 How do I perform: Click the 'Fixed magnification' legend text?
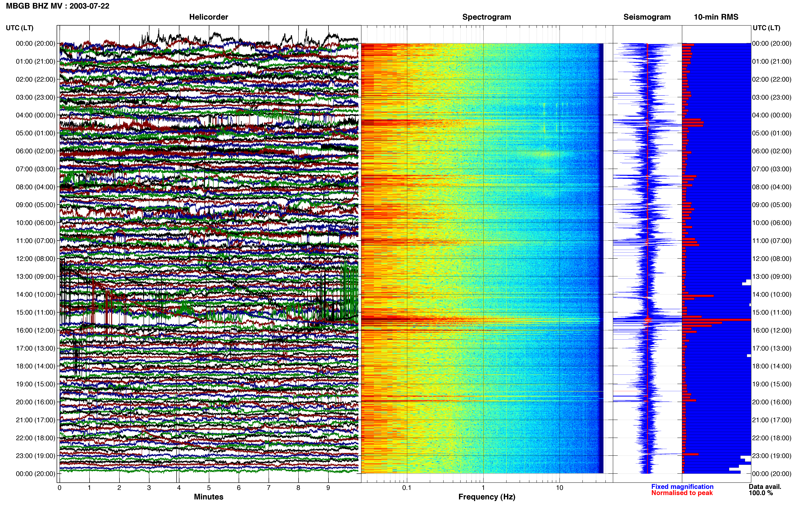click(682, 486)
